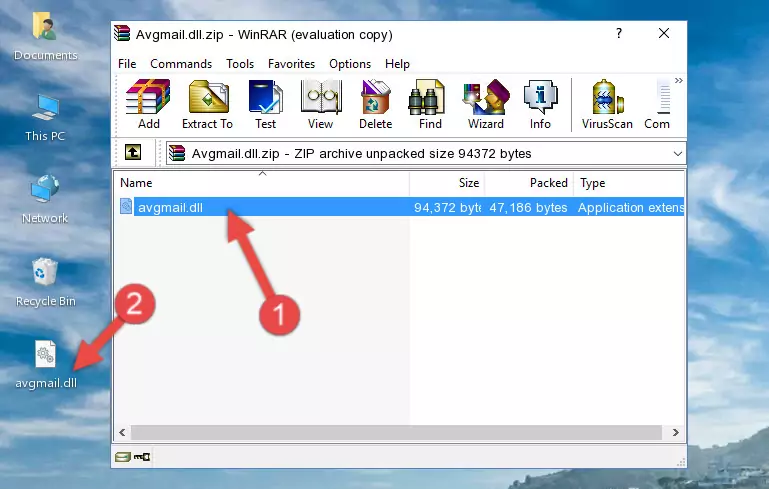The height and width of the screenshot is (489, 769).
Task: Expand the toolbar overflow chevron
Action: [x=679, y=80]
